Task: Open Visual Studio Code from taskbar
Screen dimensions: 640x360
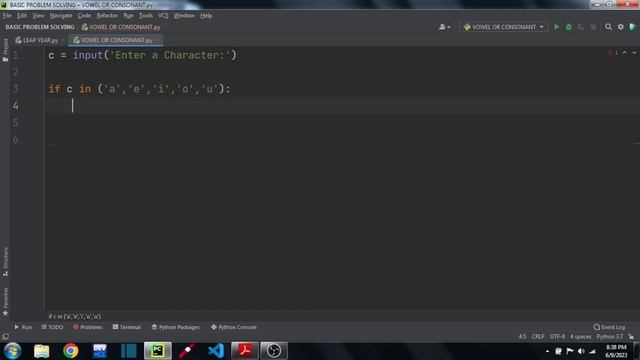Action: (x=216, y=351)
